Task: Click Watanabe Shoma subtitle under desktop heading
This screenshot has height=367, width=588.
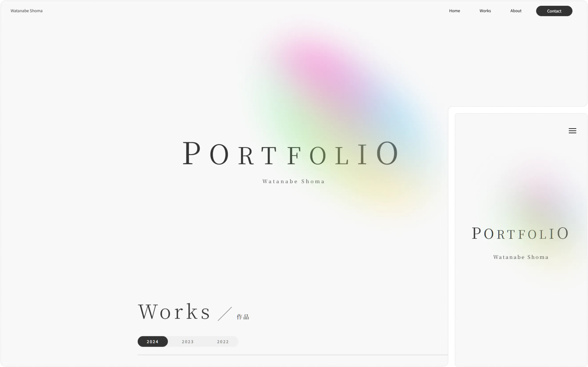Action: (294, 181)
